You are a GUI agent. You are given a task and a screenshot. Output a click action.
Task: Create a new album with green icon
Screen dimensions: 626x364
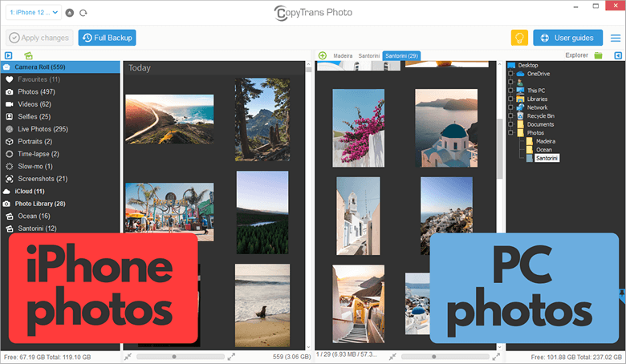[x=28, y=55]
